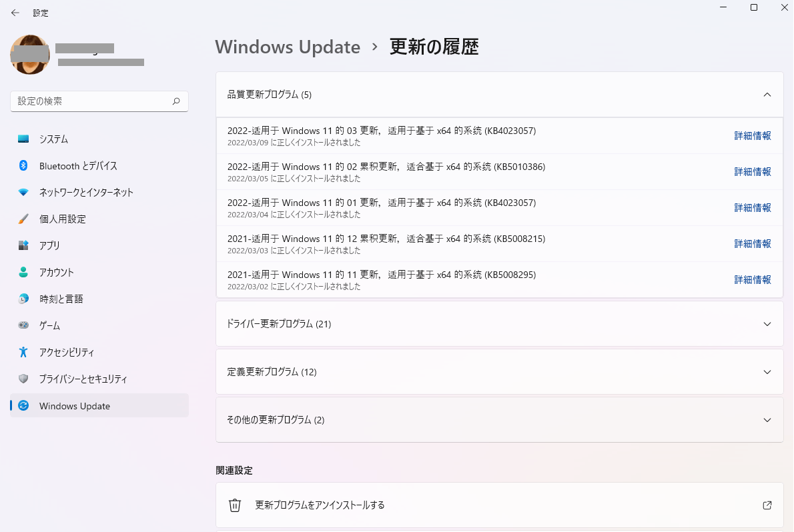Viewport: 794px width, 532px height.
Task: Click the Windows Update sync icon in the sidebar
Action: click(x=23, y=405)
